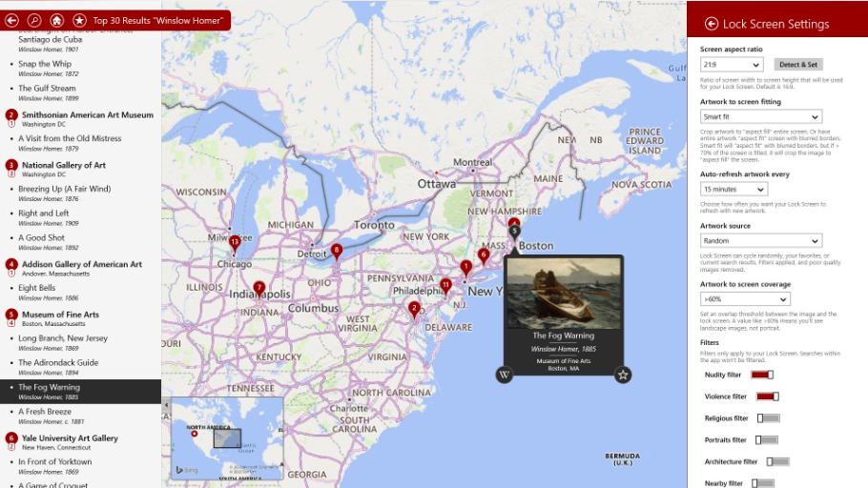
Task: Toggle the Violence filter switch
Action: tap(767, 396)
